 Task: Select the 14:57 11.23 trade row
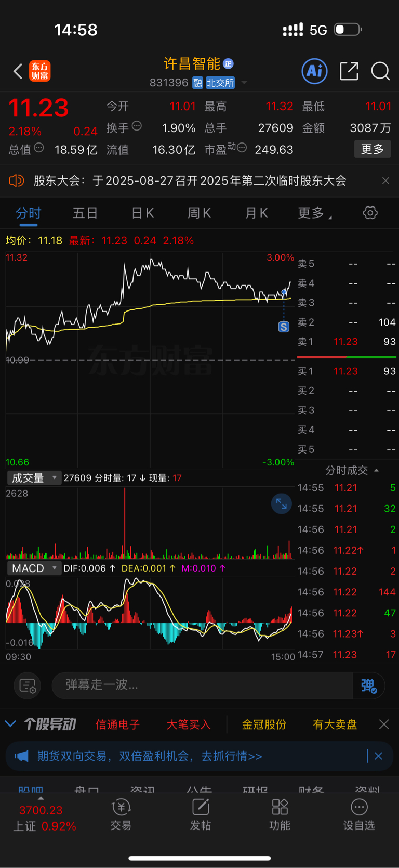click(347, 655)
